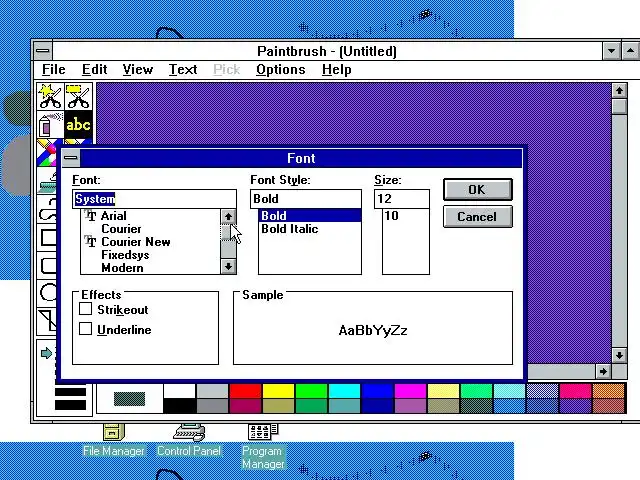Open the File menu
This screenshot has height=480, width=640.
(53, 70)
